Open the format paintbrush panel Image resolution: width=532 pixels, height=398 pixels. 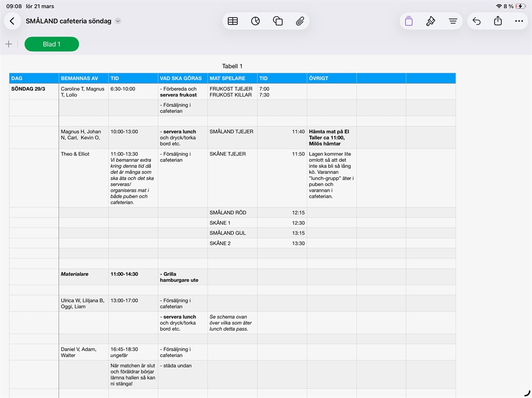click(431, 21)
